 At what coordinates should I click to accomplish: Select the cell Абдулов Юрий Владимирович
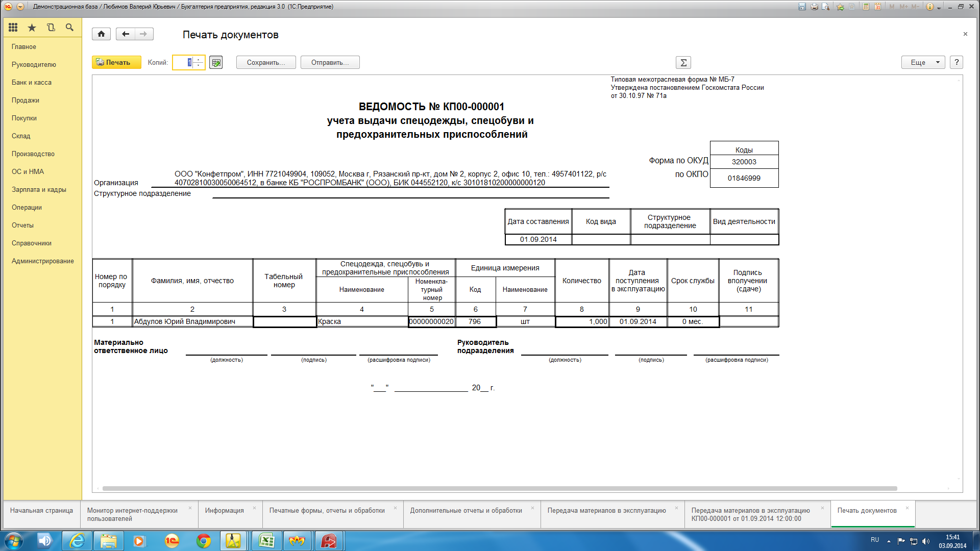click(x=192, y=321)
